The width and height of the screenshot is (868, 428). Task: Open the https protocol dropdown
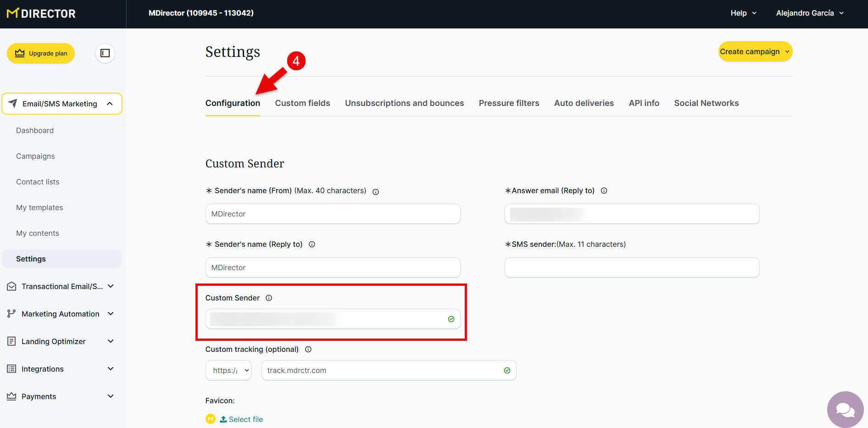(x=228, y=371)
